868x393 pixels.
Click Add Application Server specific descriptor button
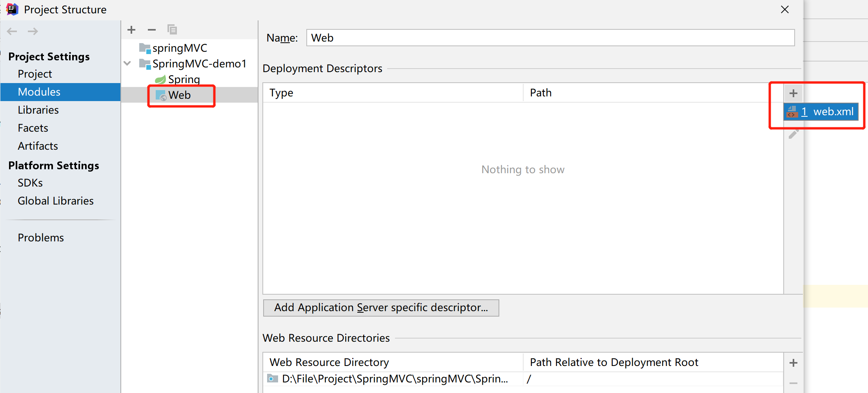(381, 308)
